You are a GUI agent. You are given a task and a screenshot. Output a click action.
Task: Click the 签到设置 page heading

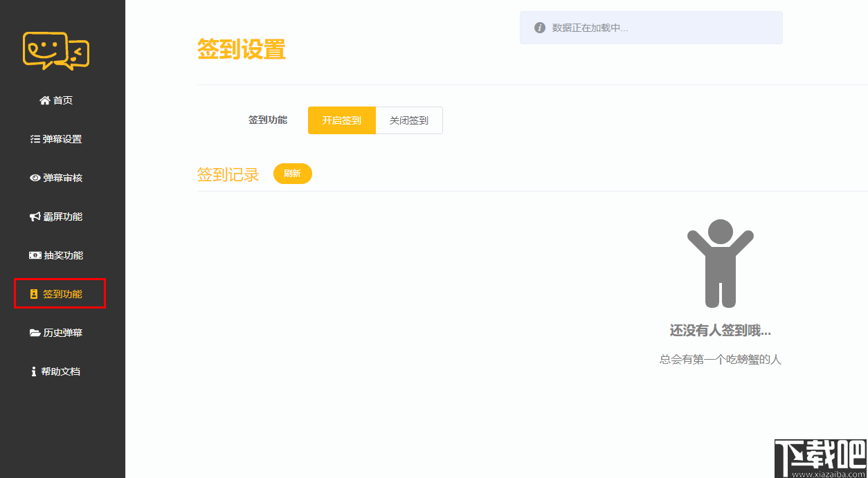[242, 50]
